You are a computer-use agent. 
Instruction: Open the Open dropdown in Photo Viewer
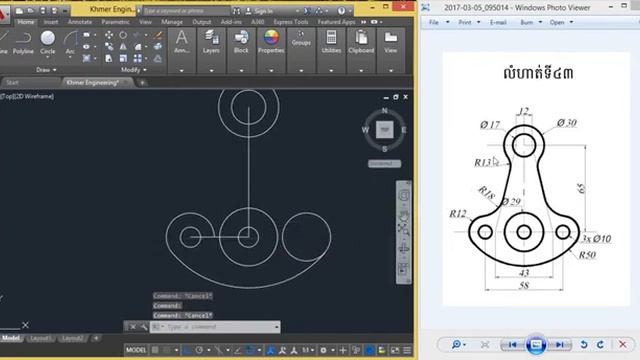click(x=561, y=22)
